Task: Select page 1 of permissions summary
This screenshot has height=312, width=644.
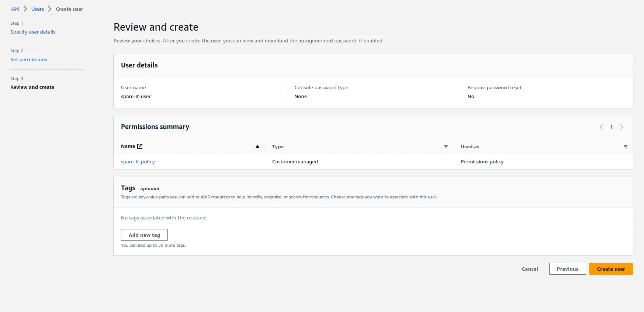Action: coord(612,127)
